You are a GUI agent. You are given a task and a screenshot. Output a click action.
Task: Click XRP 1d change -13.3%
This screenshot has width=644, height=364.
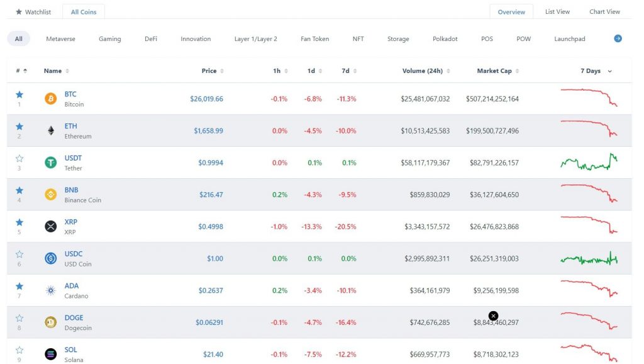click(311, 227)
